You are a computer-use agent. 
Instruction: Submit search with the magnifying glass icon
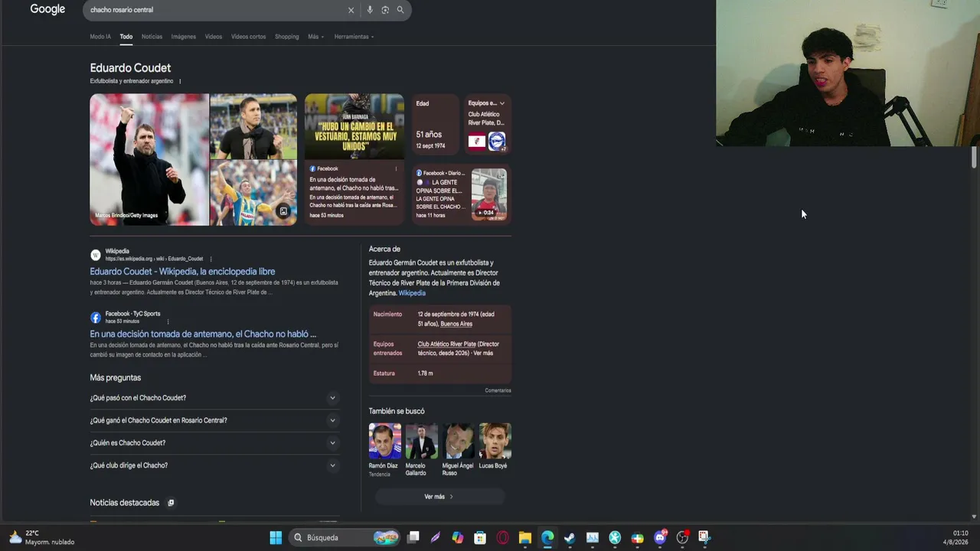(400, 10)
